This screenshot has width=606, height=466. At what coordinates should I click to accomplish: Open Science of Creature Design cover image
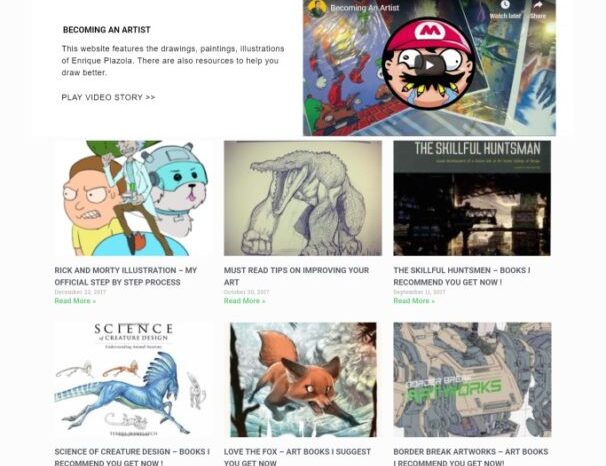click(x=133, y=380)
